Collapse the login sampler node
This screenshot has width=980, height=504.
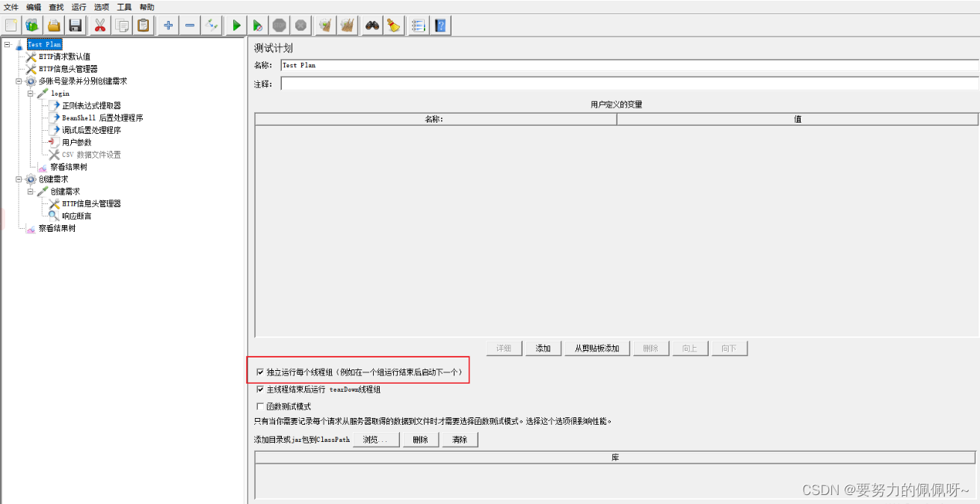pyautogui.click(x=31, y=93)
